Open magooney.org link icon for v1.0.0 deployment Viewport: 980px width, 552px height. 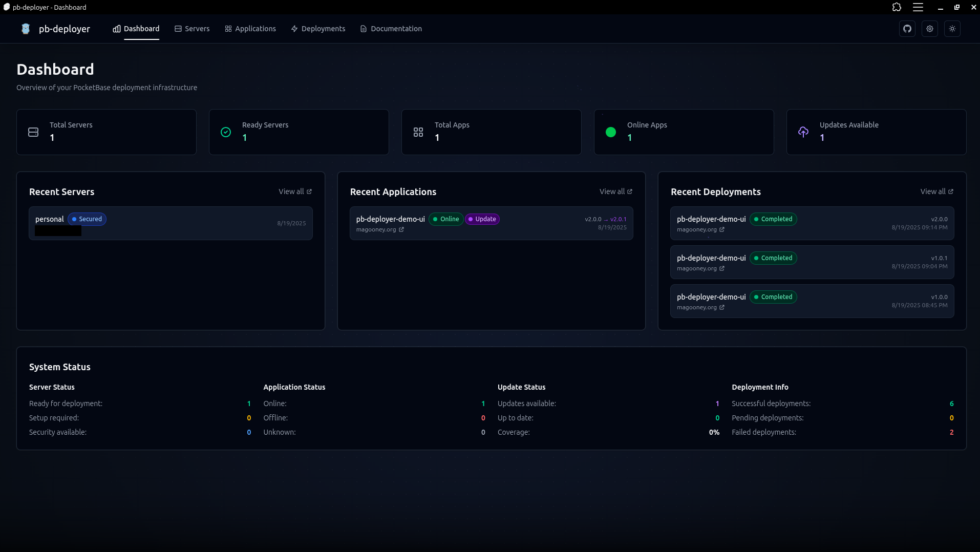pos(722,307)
